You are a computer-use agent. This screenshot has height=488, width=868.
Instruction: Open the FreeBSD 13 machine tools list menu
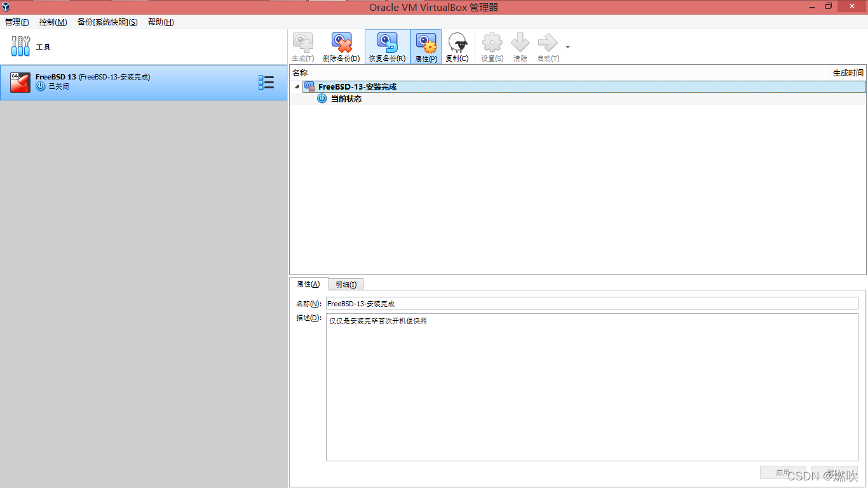(266, 82)
